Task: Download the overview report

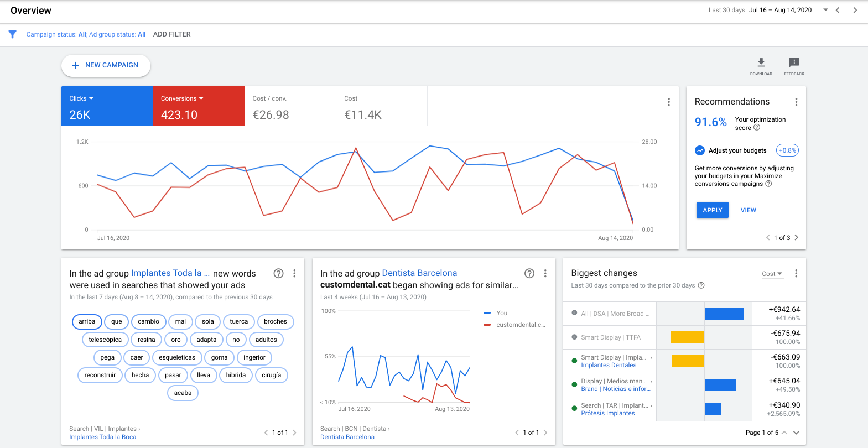Action: 761,65
